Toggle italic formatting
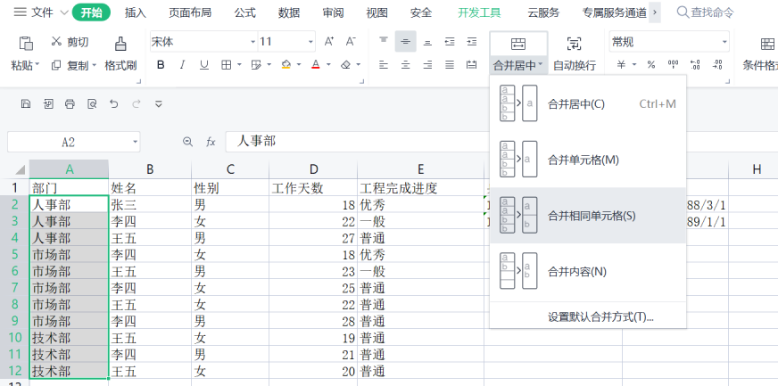The height and width of the screenshot is (386, 778). [x=182, y=64]
